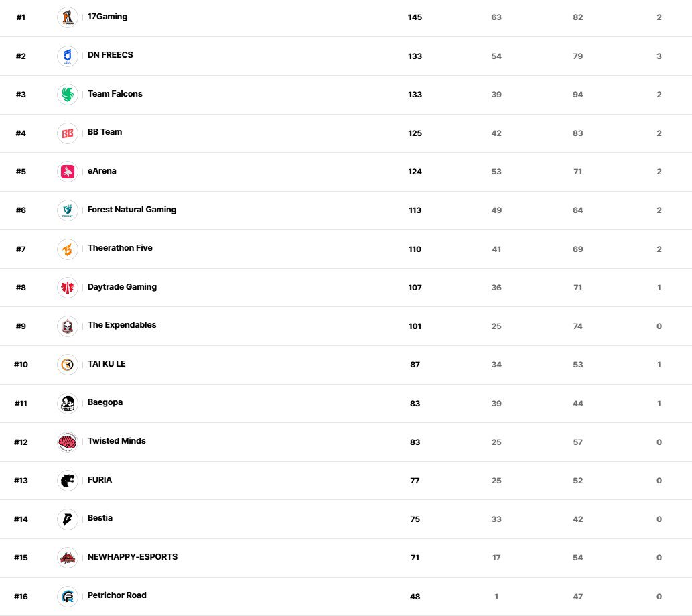Click the Team Falcons green logo
The width and height of the screenshot is (692, 616).
(68, 95)
